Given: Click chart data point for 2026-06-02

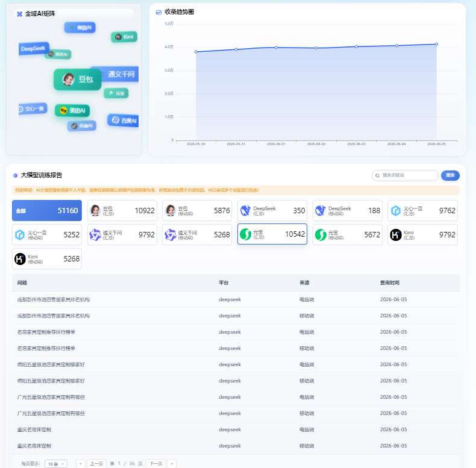Looking at the screenshot, I should pos(316,48).
